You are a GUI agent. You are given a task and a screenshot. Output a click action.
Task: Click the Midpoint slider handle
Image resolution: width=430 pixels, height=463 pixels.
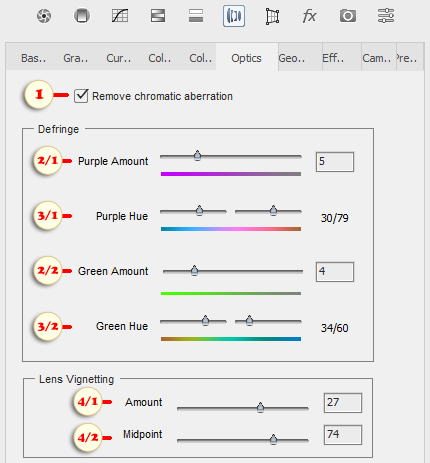273,439
